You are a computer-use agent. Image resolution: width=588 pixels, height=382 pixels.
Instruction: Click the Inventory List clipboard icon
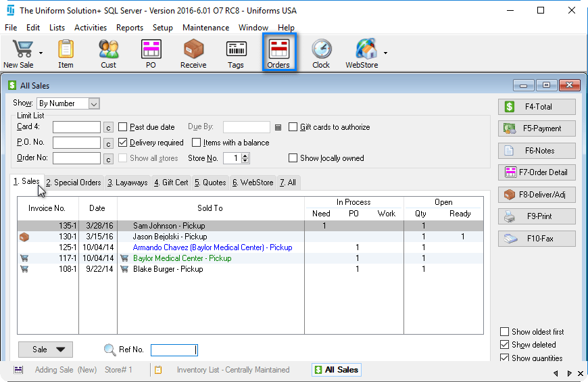tap(158, 370)
